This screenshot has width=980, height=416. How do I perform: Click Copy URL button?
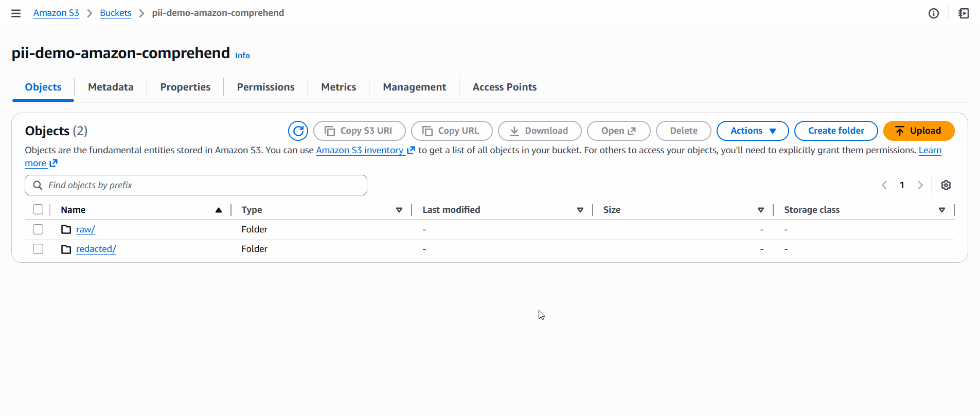[452, 131]
